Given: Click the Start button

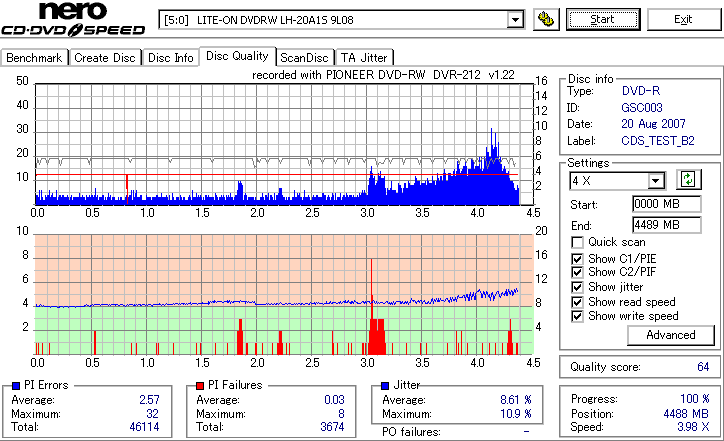Looking at the screenshot, I should (603, 19).
